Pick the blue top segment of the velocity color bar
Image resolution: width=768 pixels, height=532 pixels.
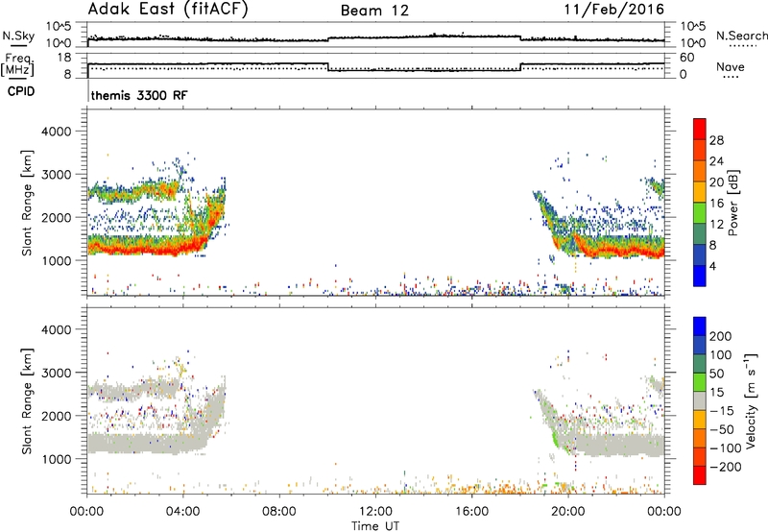click(700, 326)
